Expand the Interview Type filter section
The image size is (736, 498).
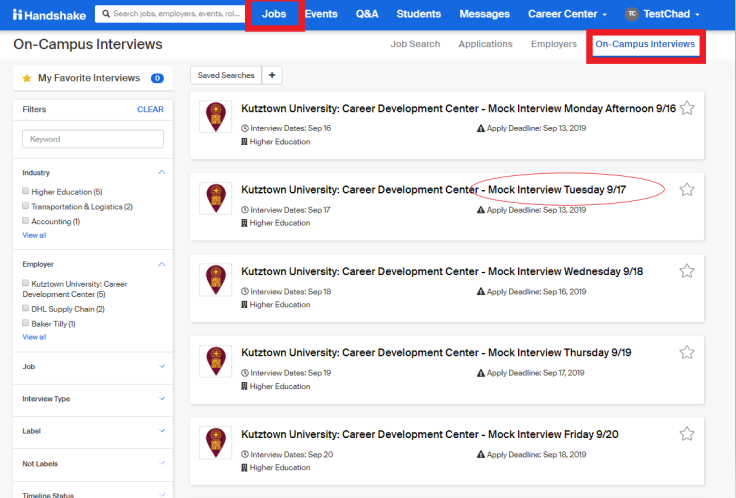(x=162, y=399)
